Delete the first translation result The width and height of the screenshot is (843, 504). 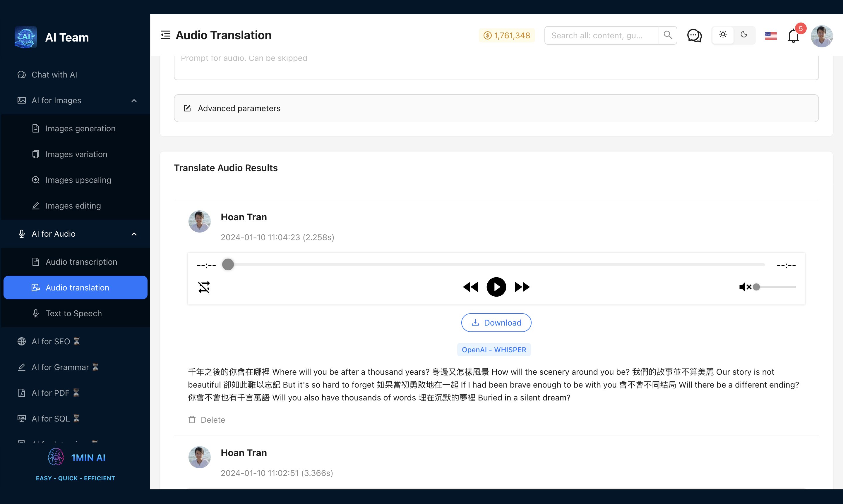[207, 420]
